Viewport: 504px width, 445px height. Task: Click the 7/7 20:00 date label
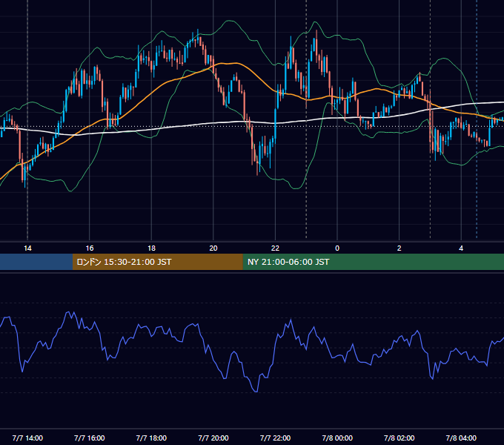click(x=213, y=438)
